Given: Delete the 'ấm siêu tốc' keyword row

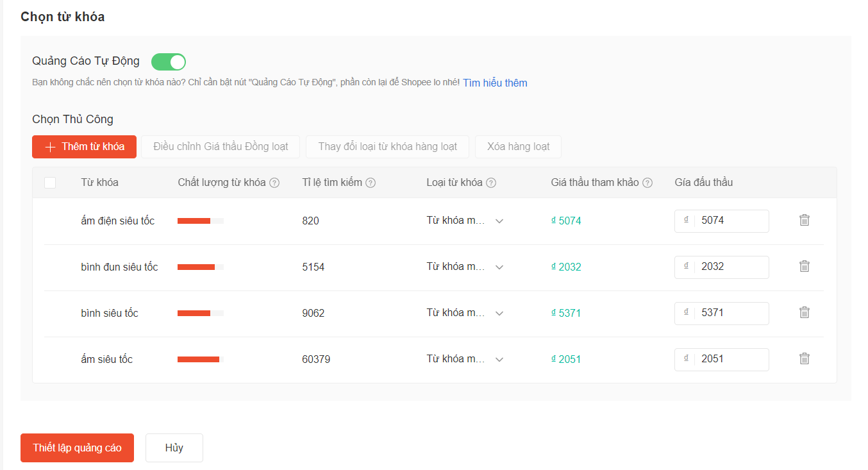Looking at the screenshot, I should pos(804,358).
